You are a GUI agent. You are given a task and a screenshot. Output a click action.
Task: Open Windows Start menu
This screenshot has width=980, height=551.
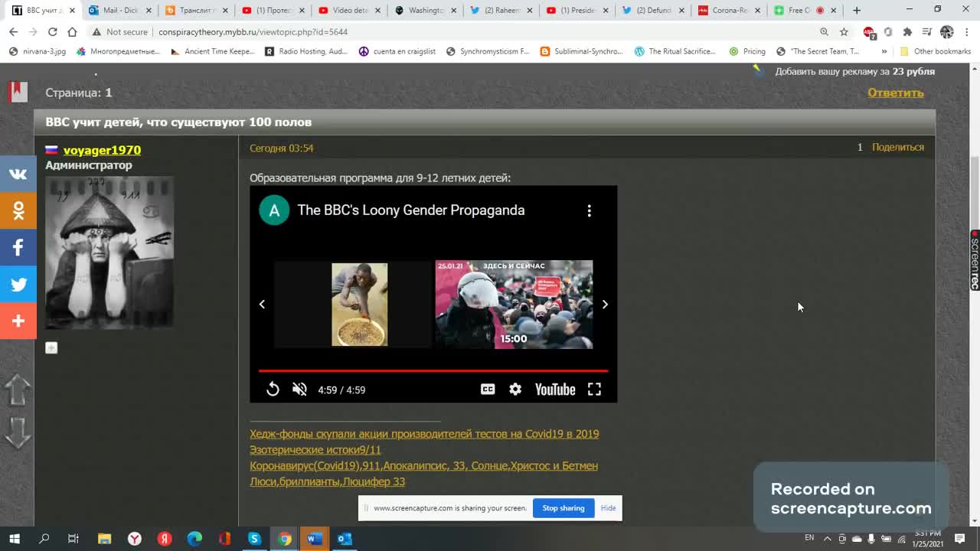[x=15, y=539]
